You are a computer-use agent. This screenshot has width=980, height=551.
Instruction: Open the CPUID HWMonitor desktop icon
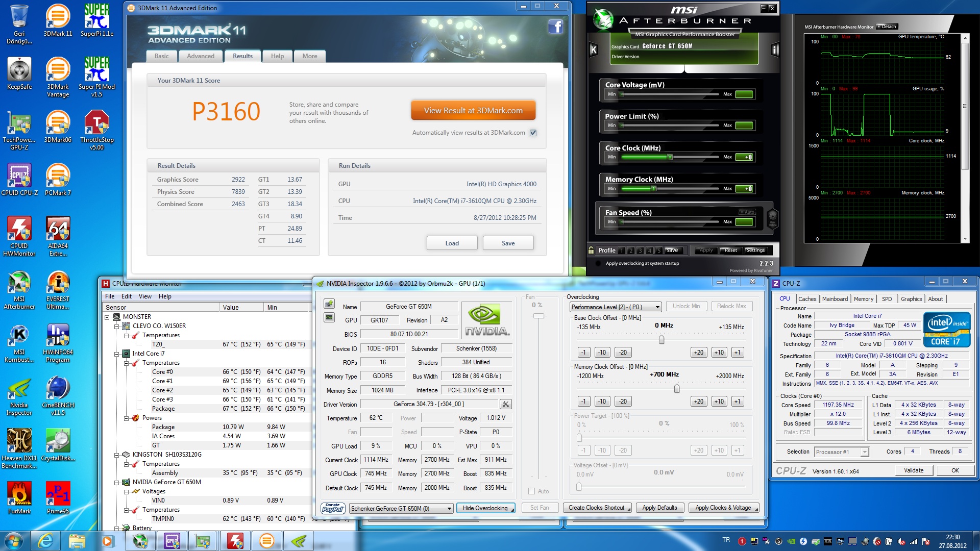tap(19, 236)
